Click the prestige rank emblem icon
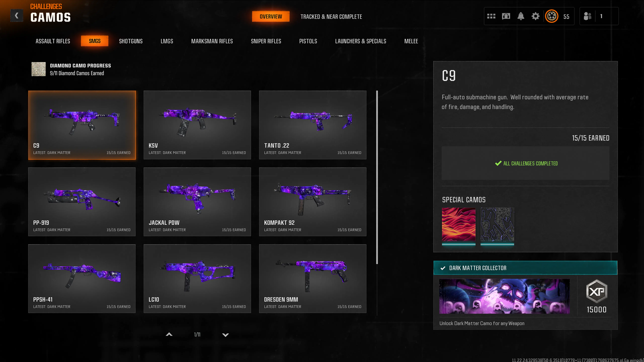Viewport: 644px width, 362px height. [x=552, y=16]
